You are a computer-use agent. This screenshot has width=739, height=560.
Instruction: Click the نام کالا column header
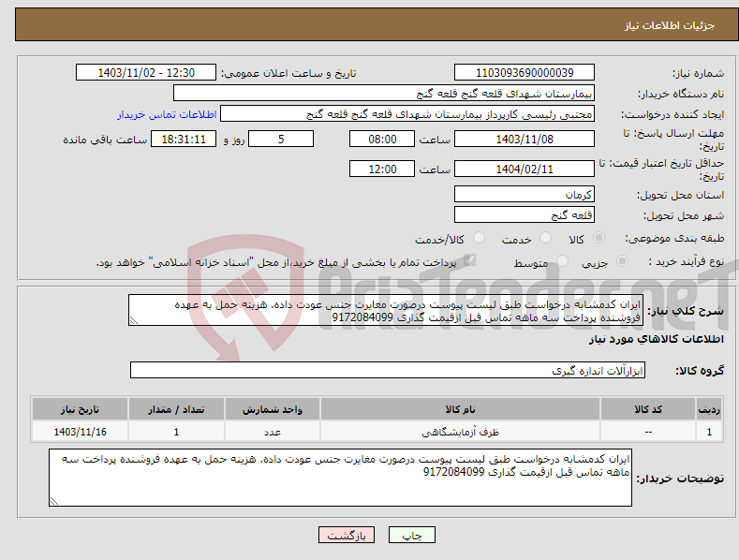[460, 409]
